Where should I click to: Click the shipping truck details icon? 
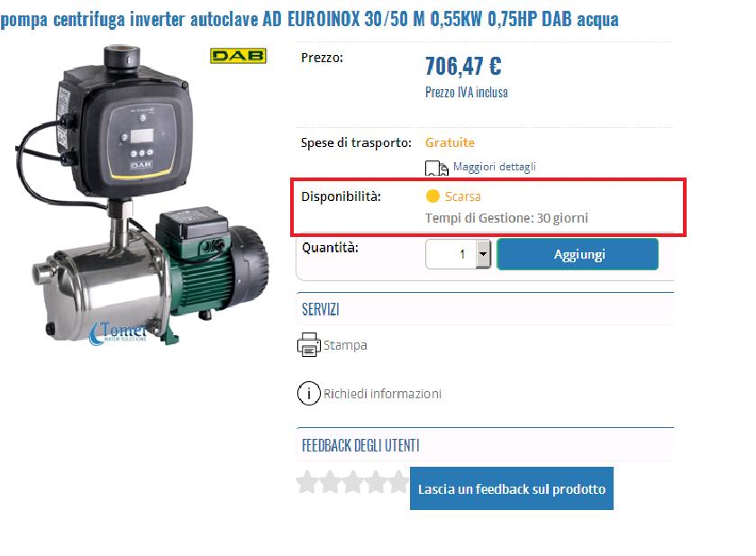tap(437, 169)
